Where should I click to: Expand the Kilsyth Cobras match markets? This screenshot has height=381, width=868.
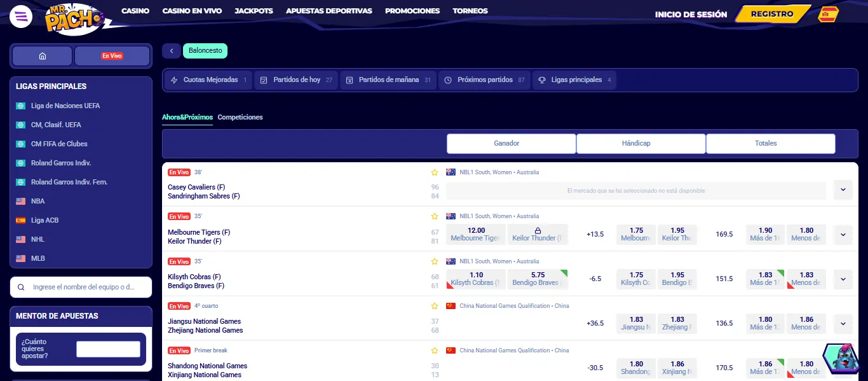pyautogui.click(x=843, y=279)
